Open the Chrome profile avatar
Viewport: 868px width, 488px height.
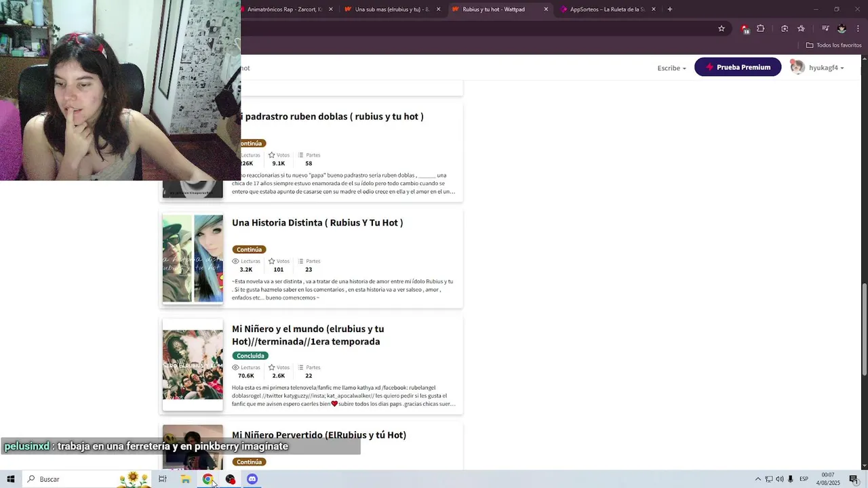[x=842, y=28]
